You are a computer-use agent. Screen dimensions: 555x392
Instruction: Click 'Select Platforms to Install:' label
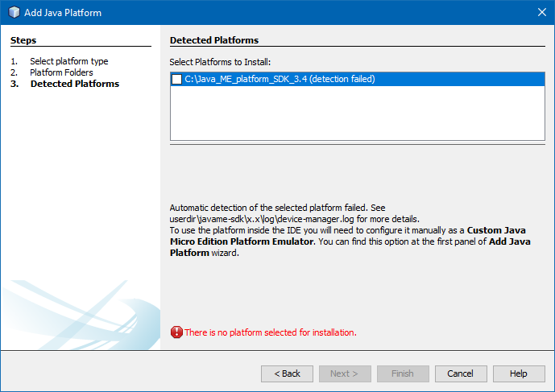point(220,62)
